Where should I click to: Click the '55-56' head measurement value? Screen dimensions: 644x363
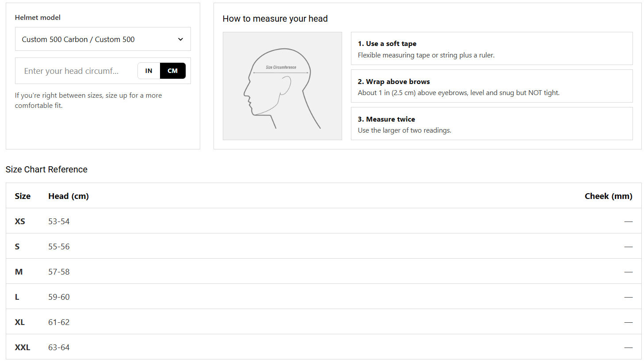click(59, 246)
